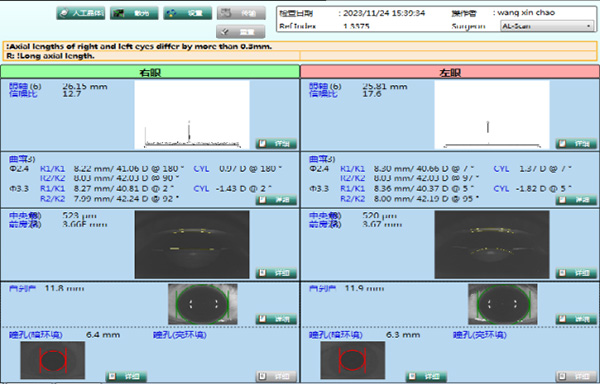This screenshot has width=600, height=384.
Task: Click left eye white-to-white image with green circle
Action: [503, 304]
